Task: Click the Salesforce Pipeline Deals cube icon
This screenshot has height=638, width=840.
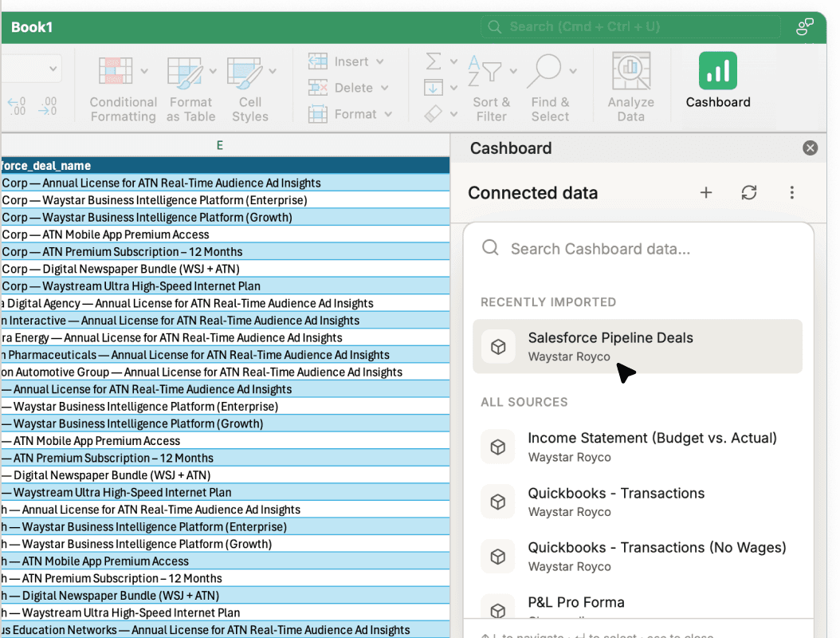Action: pos(498,346)
